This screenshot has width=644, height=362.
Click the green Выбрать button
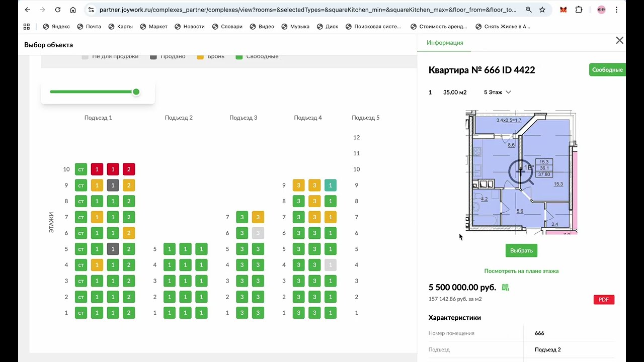click(521, 250)
